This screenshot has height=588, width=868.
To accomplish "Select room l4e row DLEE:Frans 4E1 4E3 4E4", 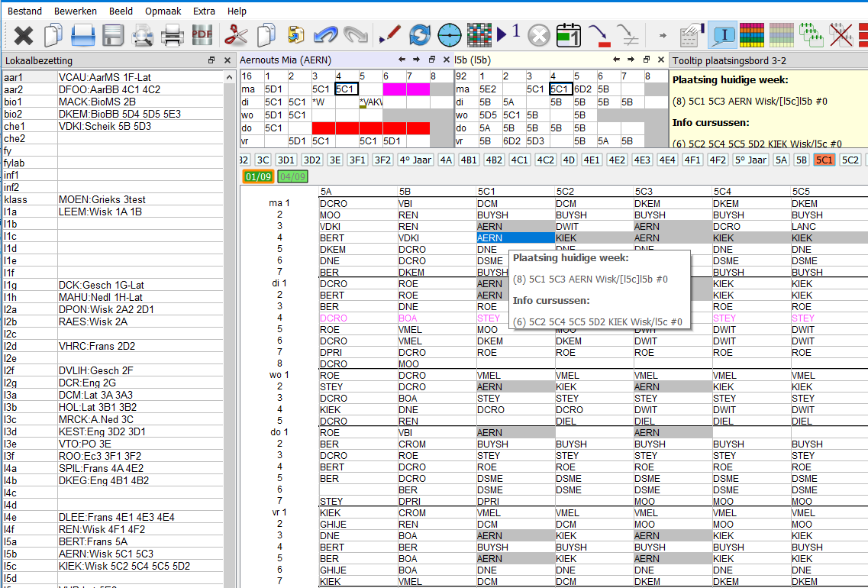I will (x=113, y=517).
